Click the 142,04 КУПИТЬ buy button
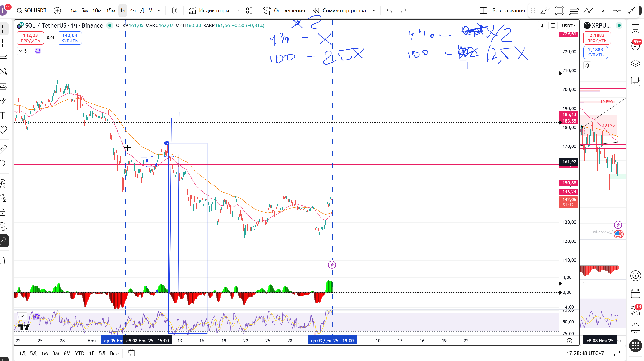 pos(70,38)
